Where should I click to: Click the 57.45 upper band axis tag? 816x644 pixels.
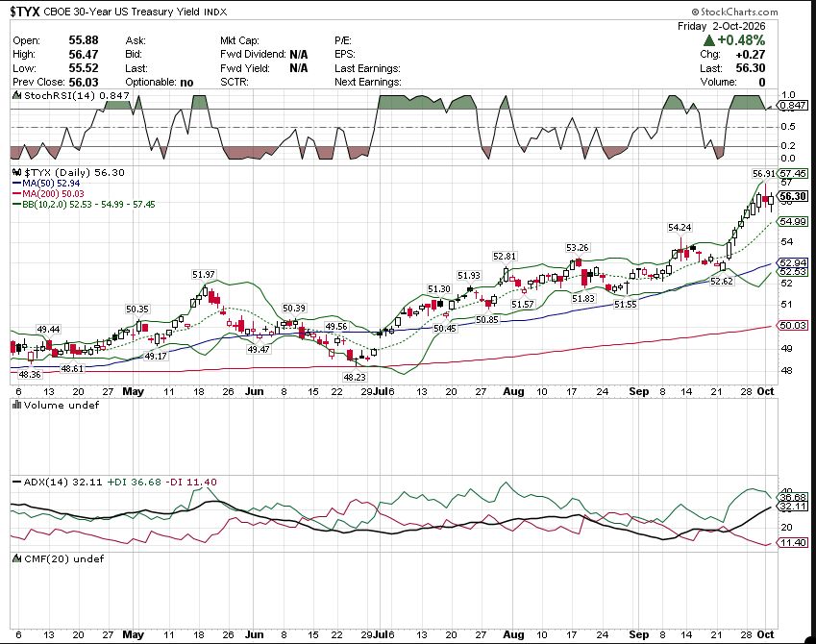(793, 173)
